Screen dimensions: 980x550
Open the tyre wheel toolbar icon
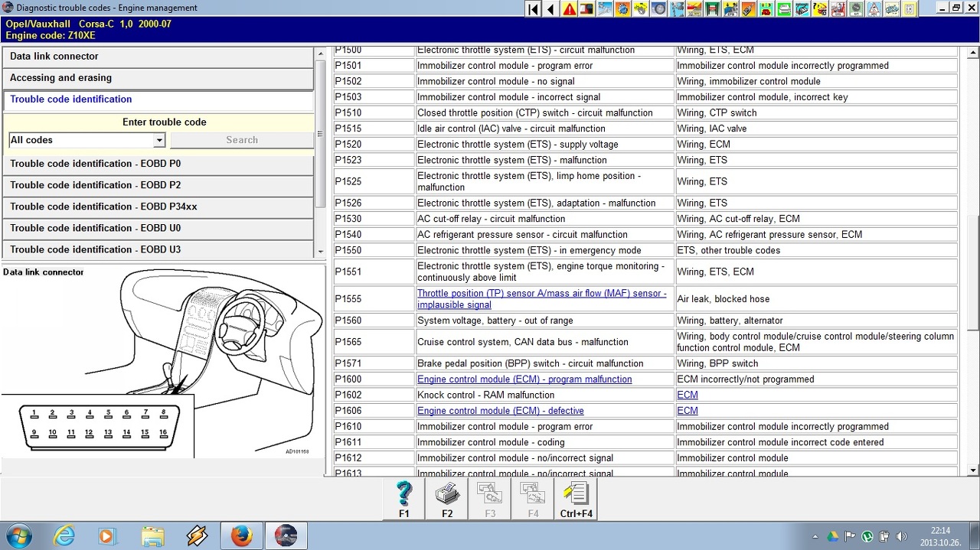pos(658,9)
